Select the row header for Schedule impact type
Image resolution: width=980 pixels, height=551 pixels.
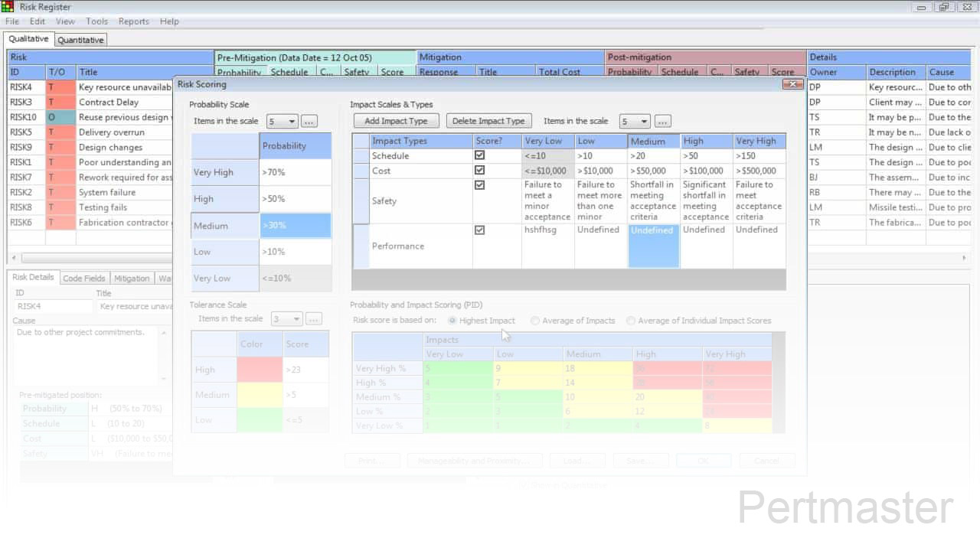pyautogui.click(x=361, y=156)
